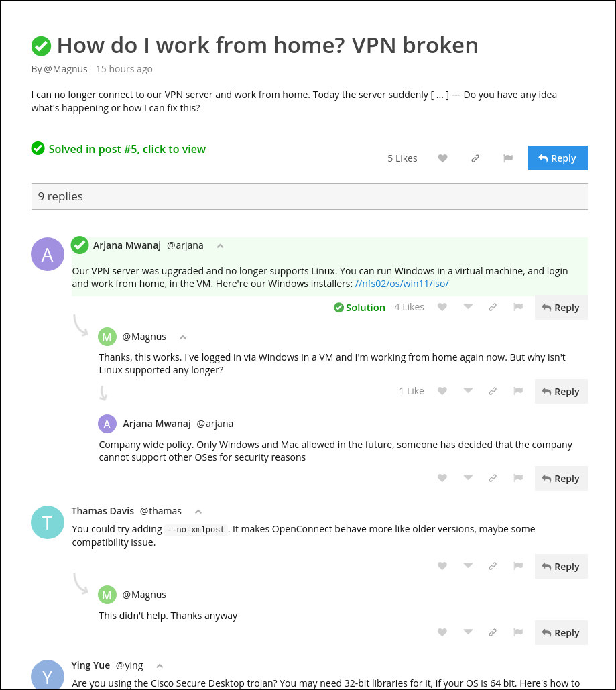Click the blue Reply button
The width and height of the screenshot is (616, 690).
[557, 158]
